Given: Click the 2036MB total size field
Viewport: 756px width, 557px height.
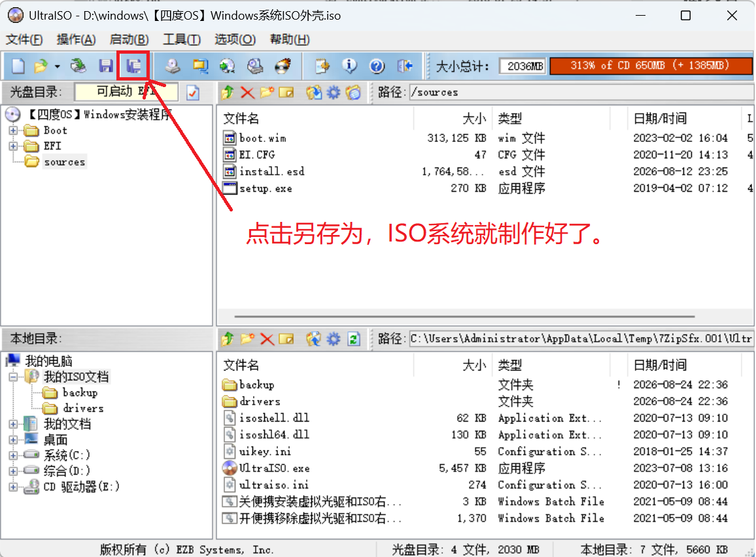Looking at the screenshot, I should 523,66.
